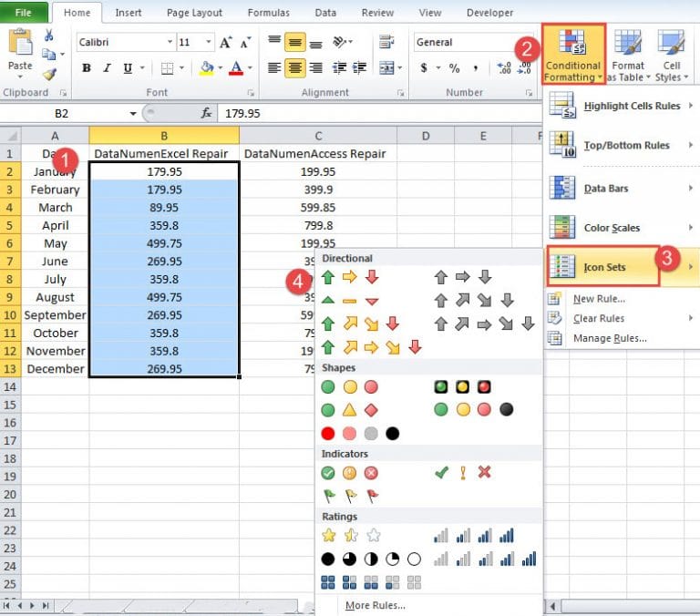Choose the 3 Traffic Lights rimmed icon set
The image size is (700, 616).
(x=461, y=386)
